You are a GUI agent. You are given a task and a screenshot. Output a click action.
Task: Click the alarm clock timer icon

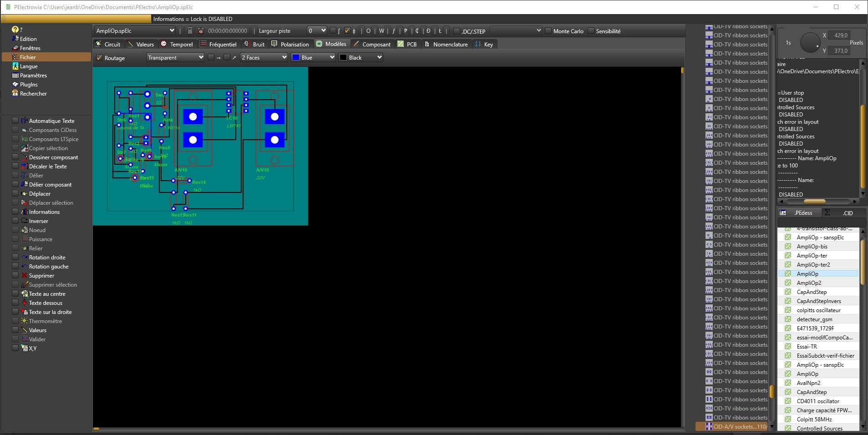coord(201,31)
